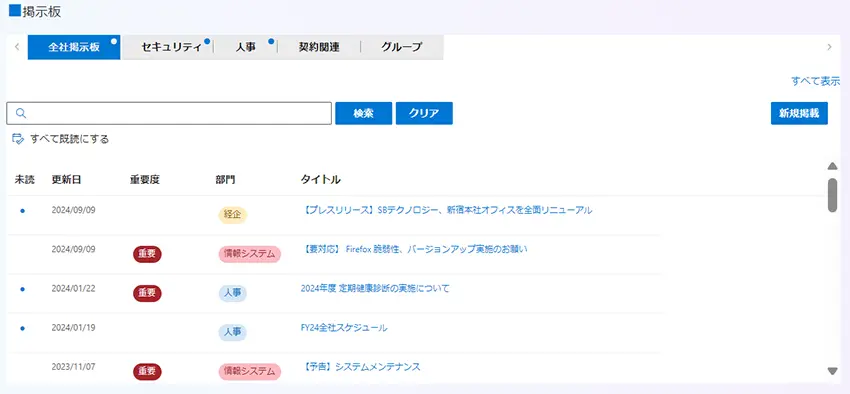The image size is (850, 394).
Task: Click the date 2024/01/19
Action: click(x=73, y=327)
